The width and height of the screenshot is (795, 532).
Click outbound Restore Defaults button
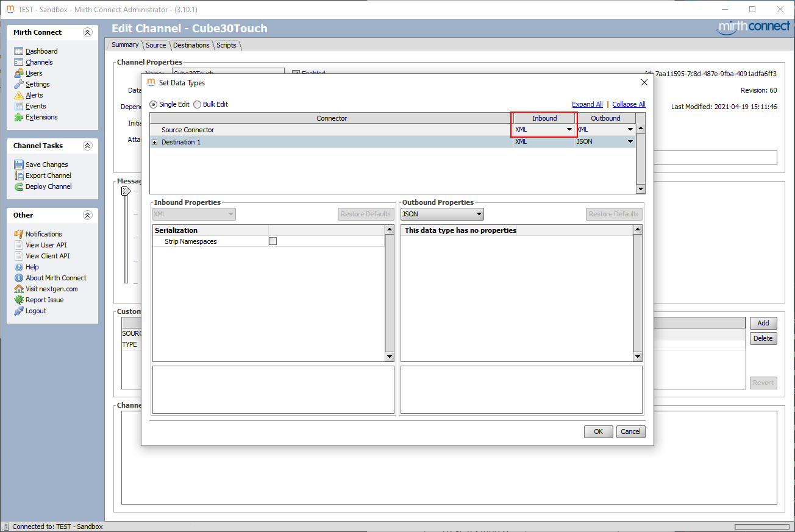coord(614,214)
